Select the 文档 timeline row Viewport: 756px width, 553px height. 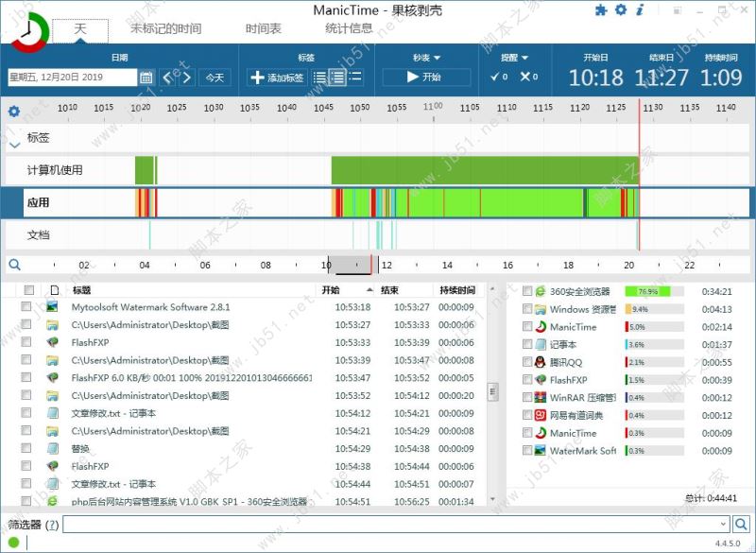click(x=377, y=235)
